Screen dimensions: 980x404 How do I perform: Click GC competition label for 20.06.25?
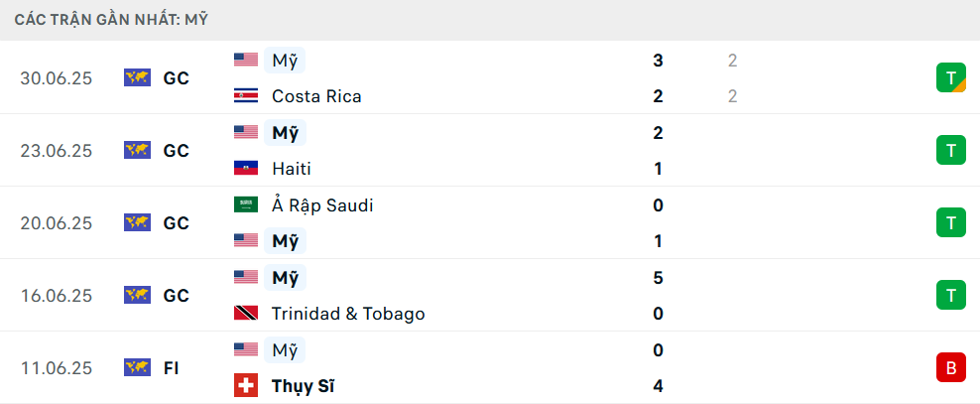click(x=177, y=222)
